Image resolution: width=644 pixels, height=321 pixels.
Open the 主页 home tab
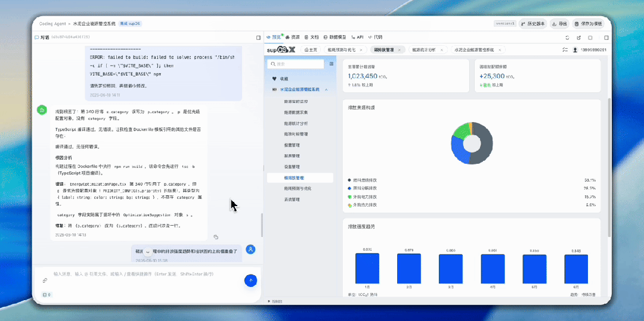(x=311, y=49)
